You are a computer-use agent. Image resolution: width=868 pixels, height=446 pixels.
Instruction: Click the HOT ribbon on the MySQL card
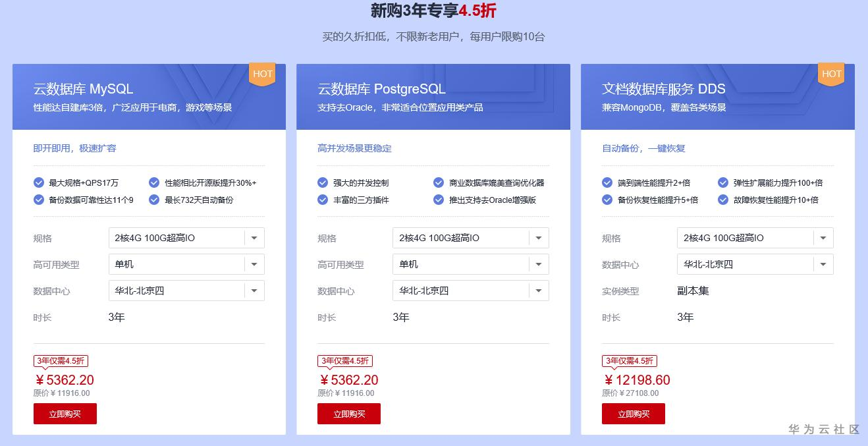click(262, 74)
